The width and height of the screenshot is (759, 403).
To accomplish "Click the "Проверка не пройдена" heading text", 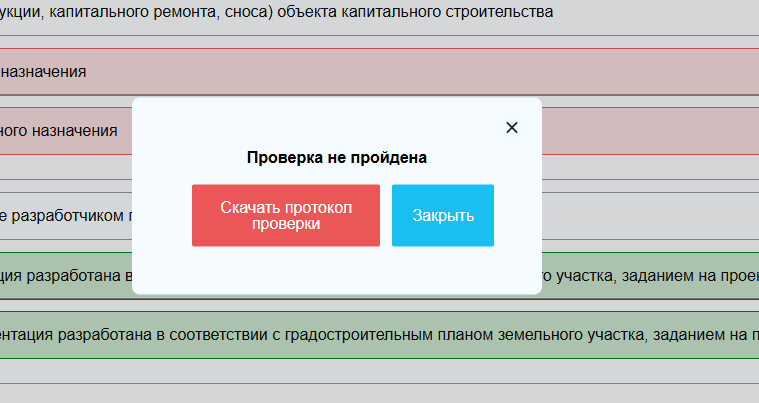I will point(337,157).
